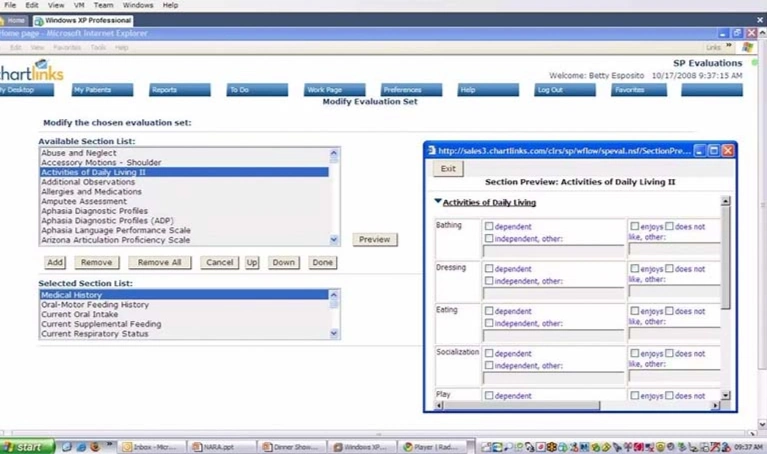Open the VM menu
This screenshot has width=767, height=454.
tap(79, 5)
